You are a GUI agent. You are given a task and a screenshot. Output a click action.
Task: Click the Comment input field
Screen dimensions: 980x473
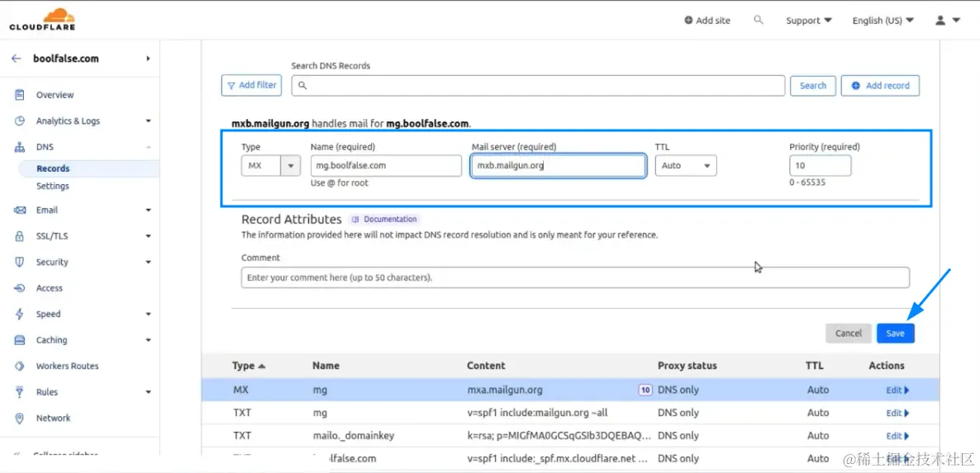575,277
